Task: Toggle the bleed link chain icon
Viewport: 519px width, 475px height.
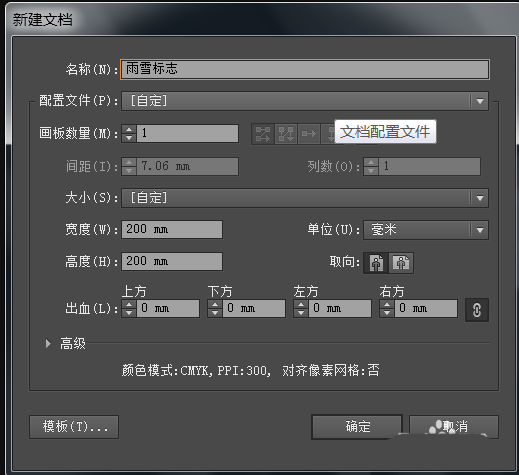Action: pos(477,310)
